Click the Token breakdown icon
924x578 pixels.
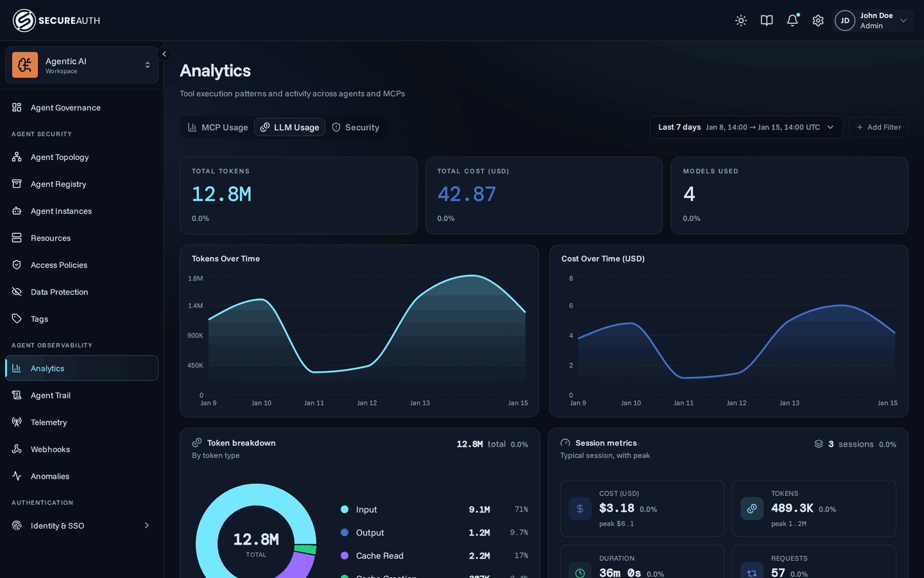pos(197,442)
